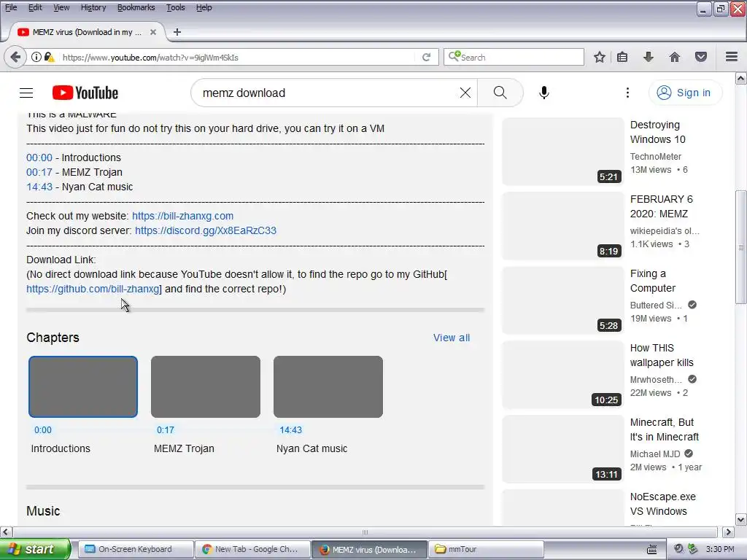
Task: Click the vertical scrollbar up arrow
Action: pyautogui.click(x=741, y=78)
